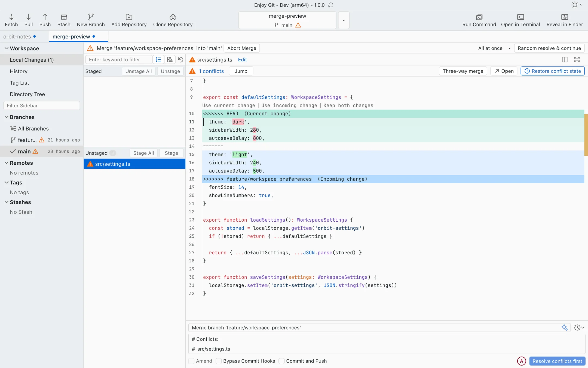Collapse the Remotes section
This screenshot has width=588, height=368.
coord(6,163)
